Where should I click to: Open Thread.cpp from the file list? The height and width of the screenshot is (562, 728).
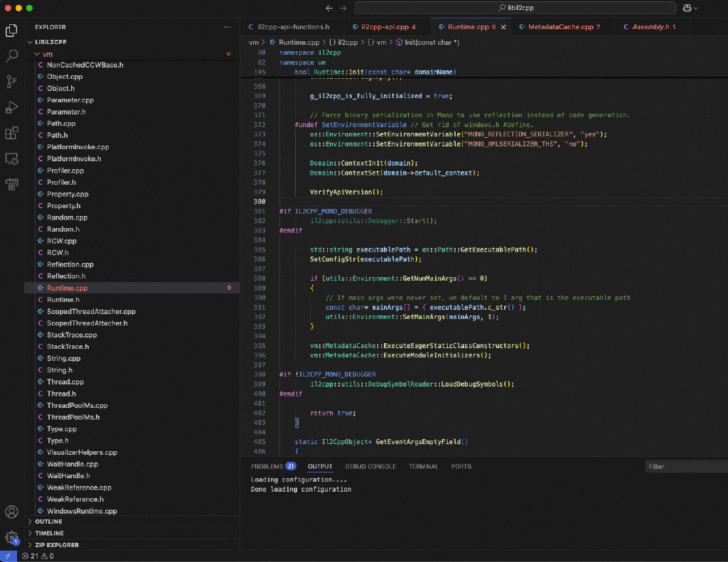click(x=65, y=382)
